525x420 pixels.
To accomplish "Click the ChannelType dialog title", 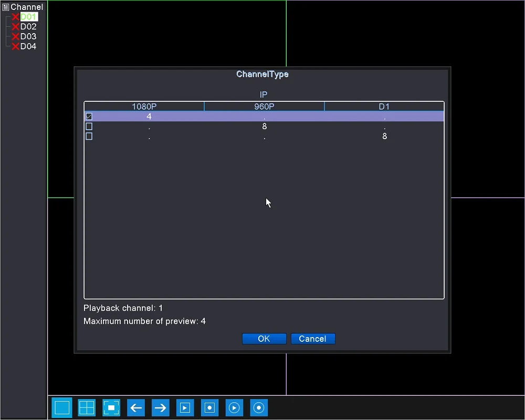I will (262, 75).
